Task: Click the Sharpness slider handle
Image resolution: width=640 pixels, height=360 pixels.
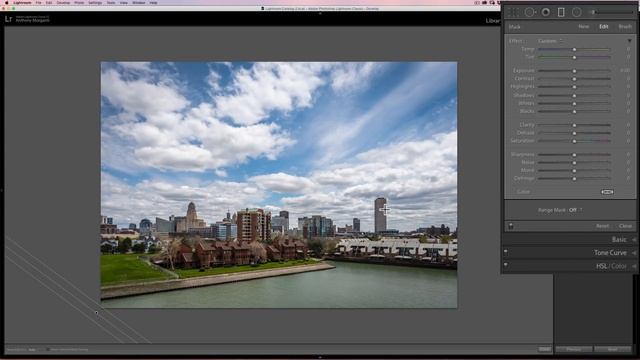Action: point(574,155)
